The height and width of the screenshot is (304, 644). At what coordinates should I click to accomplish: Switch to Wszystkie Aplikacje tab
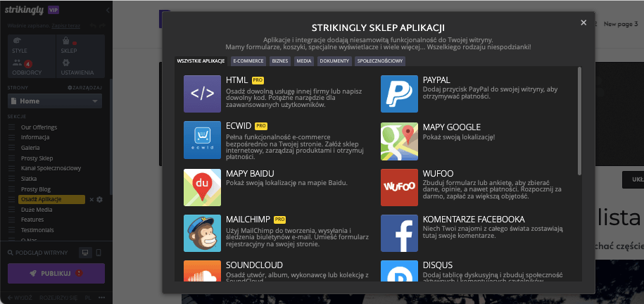coord(201,61)
